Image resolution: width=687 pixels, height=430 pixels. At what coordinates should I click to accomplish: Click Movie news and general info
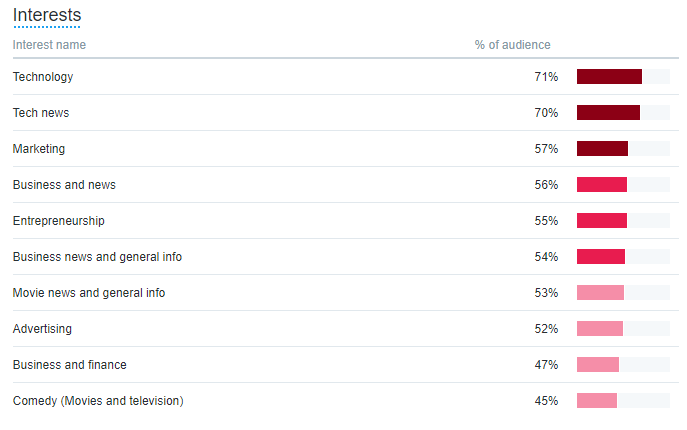89,293
